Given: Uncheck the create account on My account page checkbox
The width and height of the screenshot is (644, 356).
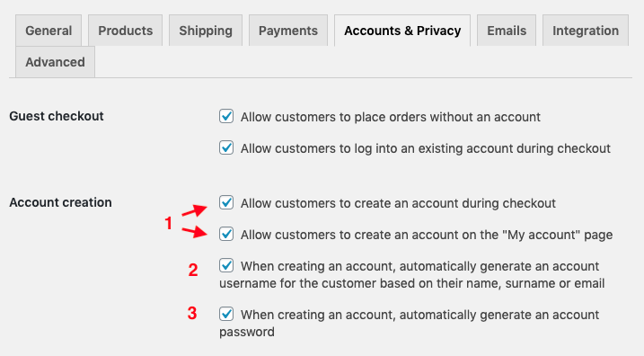Looking at the screenshot, I should 226,234.
